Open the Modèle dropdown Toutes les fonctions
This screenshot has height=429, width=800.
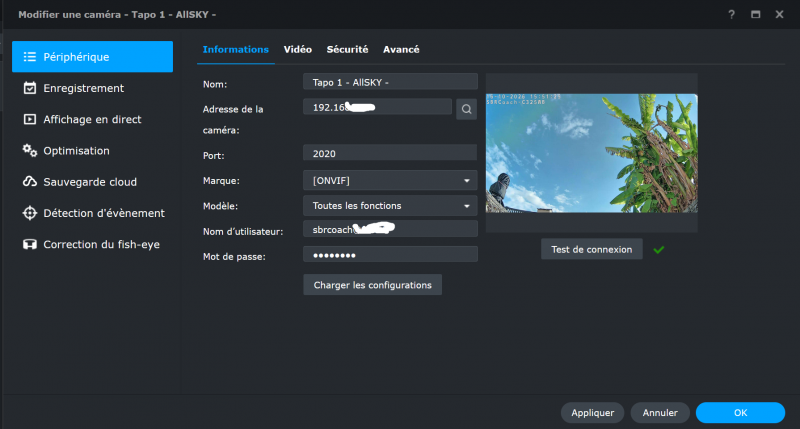390,206
